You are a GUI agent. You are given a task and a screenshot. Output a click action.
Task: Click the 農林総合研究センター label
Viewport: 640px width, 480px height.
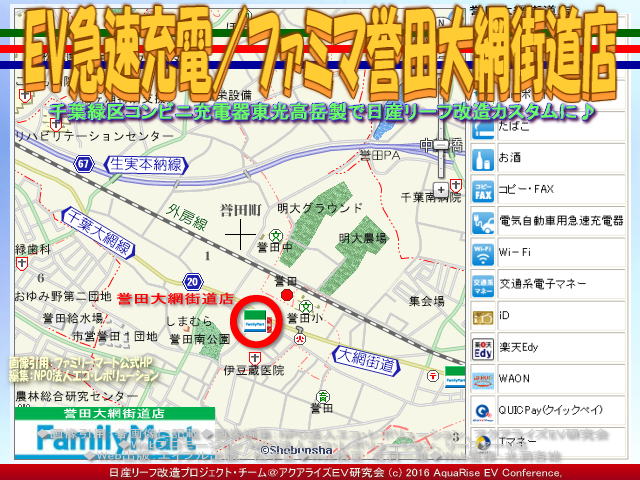click(77, 396)
